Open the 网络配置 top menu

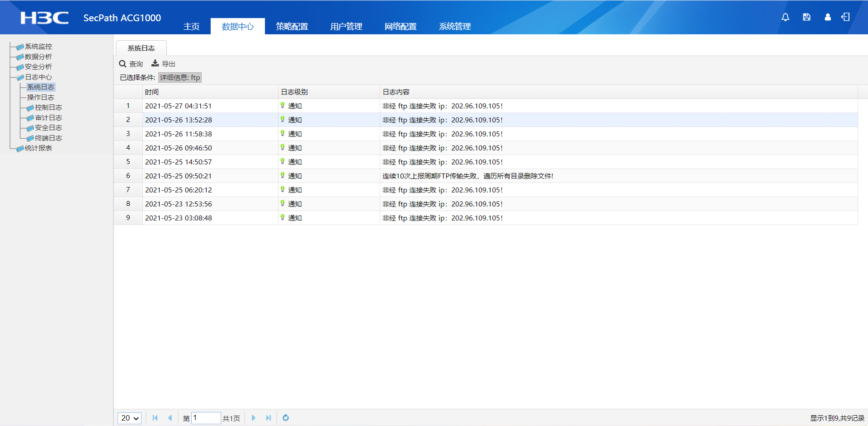pyautogui.click(x=401, y=27)
